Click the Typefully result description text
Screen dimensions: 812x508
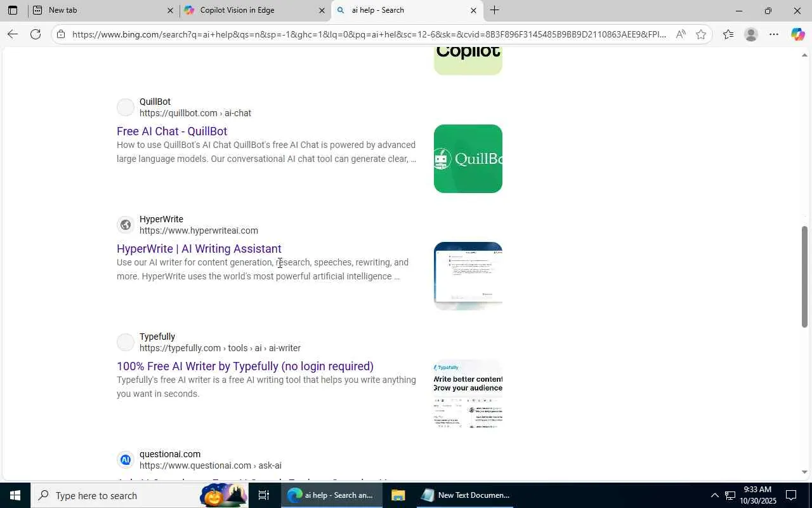point(266,387)
